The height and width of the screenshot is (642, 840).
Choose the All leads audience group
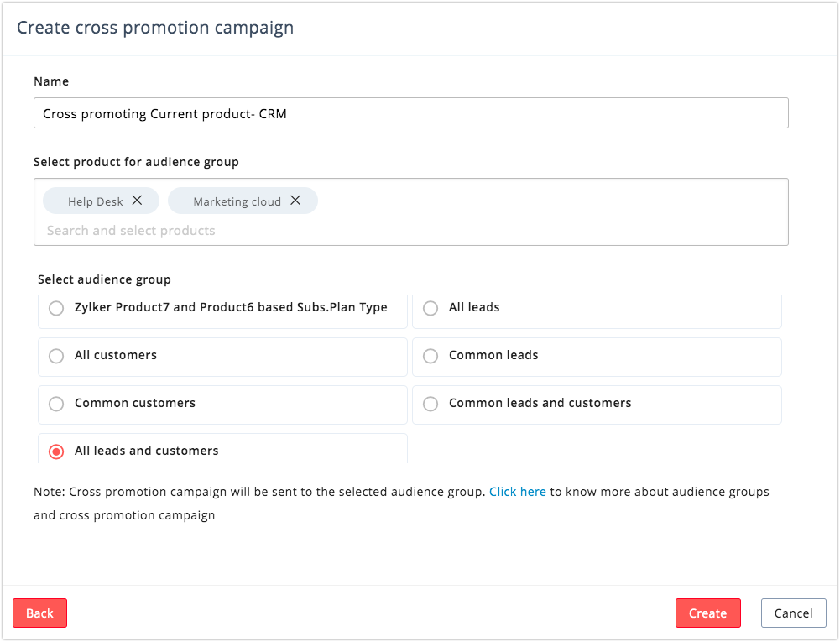point(430,308)
